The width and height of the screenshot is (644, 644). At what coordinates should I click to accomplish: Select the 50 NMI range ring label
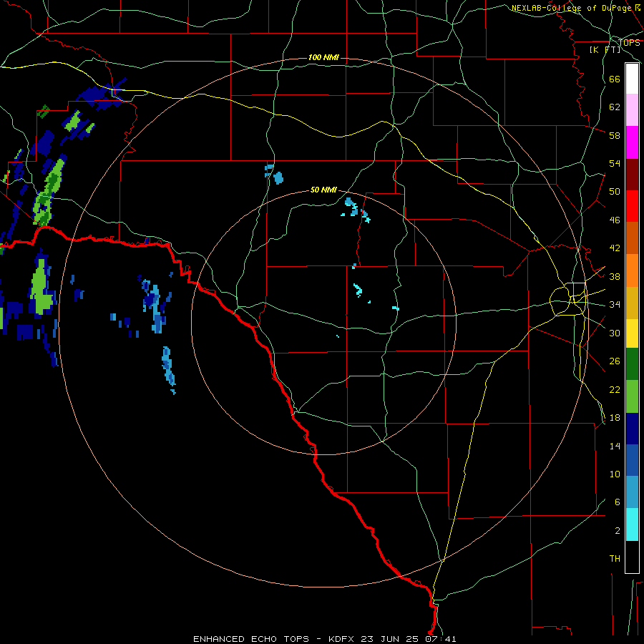coord(323,190)
